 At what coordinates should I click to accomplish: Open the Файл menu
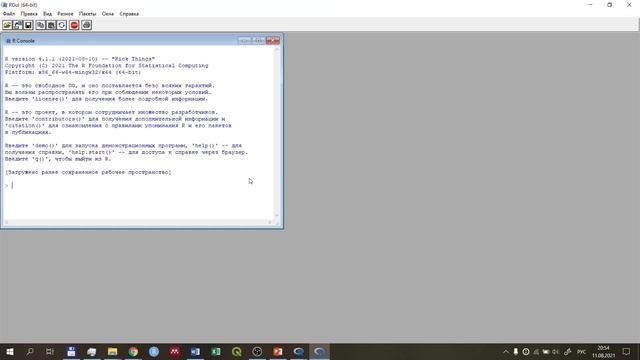point(9,14)
